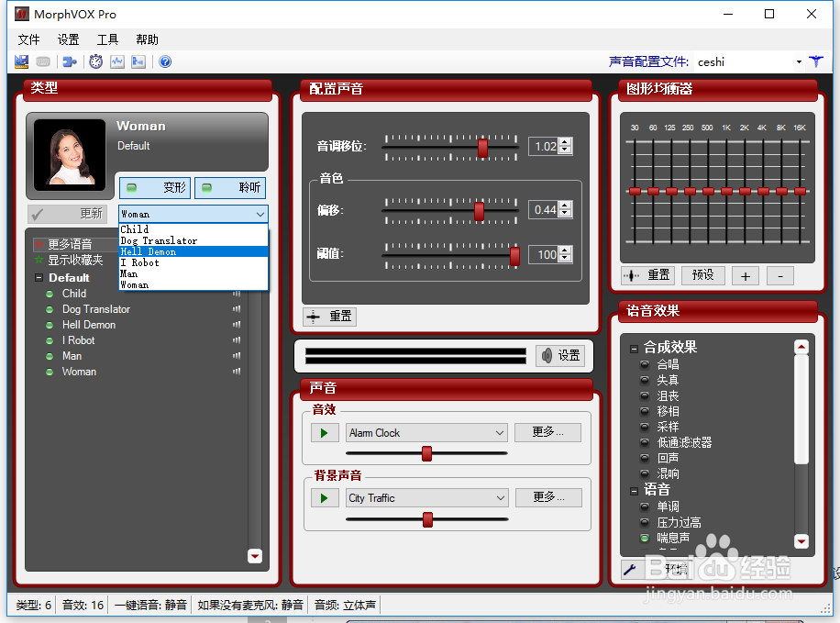
Task: Click 重置 under the configure sound panel
Action: (330, 317)
